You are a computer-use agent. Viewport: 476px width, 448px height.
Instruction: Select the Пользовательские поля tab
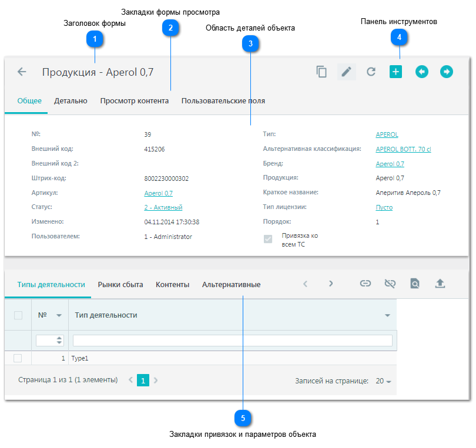click(223, 101)
